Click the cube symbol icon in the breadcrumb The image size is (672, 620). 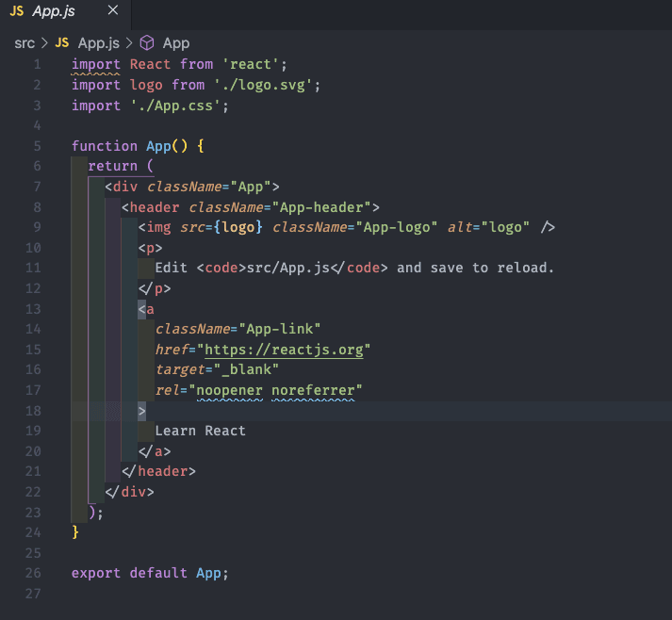click(146, 42)
